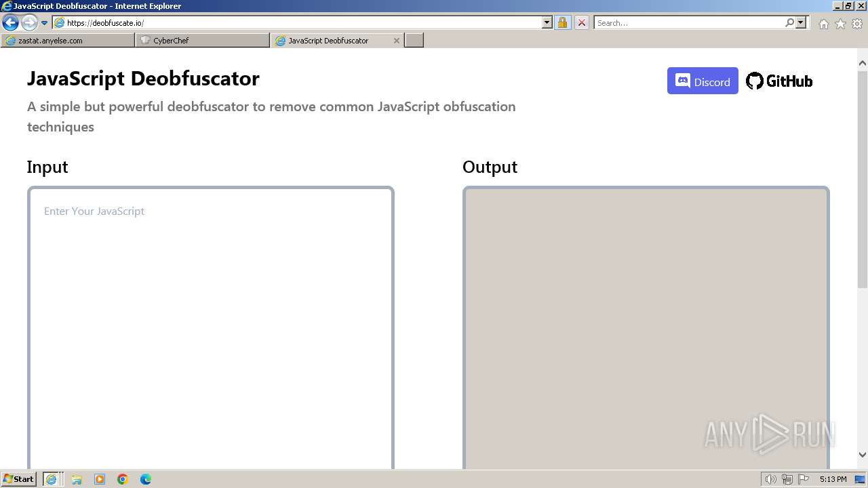Open the recent pages dropdown arrow
868x488 pixels.
coord(45,23)
